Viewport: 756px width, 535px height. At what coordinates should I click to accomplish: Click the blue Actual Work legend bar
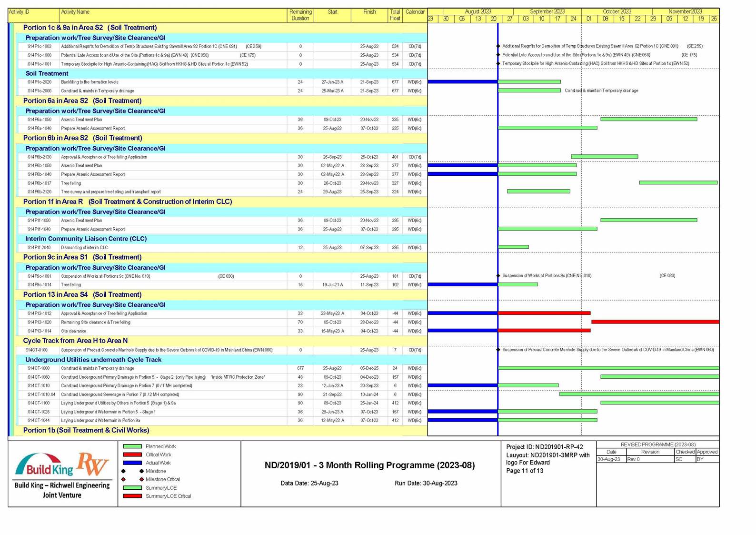(132, 463)
